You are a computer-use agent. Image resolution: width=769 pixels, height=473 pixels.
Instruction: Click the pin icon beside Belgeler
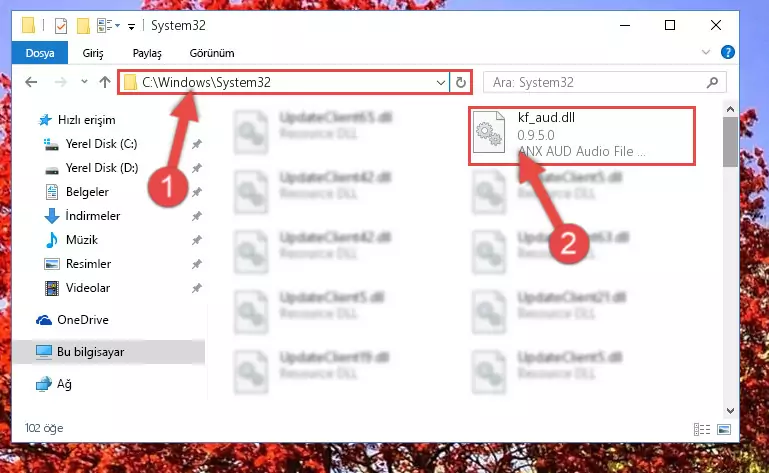tap(197, 192)
